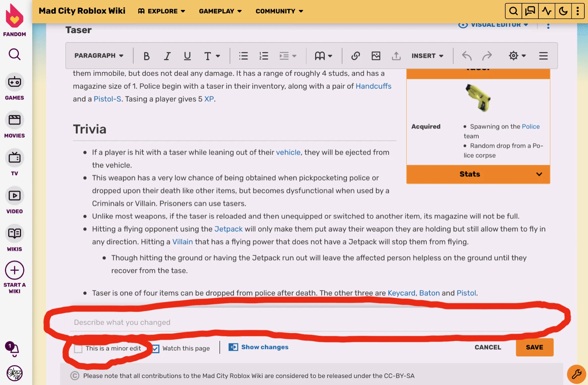Open the text style T dropdown
This screenshot has height=385, width=588.
[x=212, y=56]
